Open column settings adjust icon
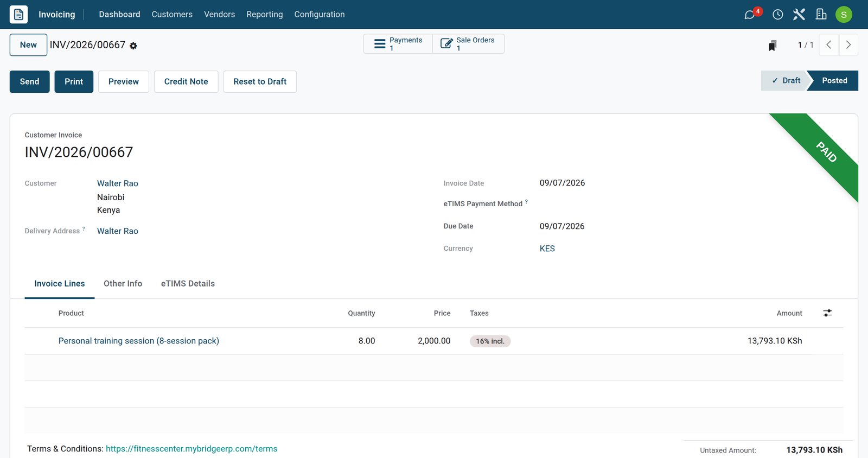This screenshot has width=868, height=458. [827, 313]
